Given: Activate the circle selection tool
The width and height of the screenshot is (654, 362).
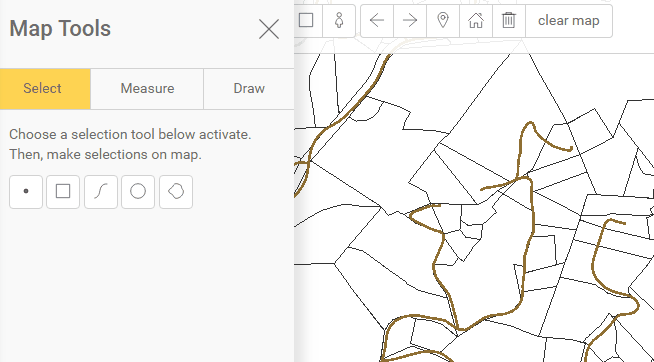Looking at the screenshot, I should pyautogui.click(x=138, y=192).
